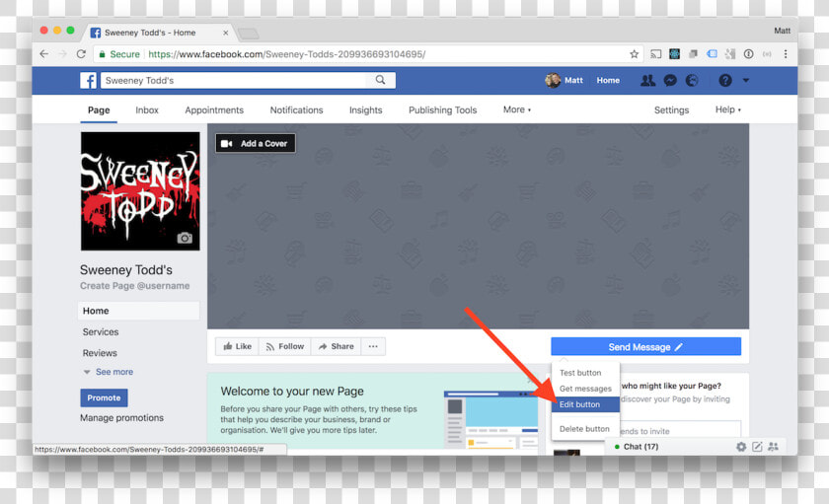Close the Sweeney Todd's browser tab
Viewport: 829px width, 504px height.
point(226,33)
